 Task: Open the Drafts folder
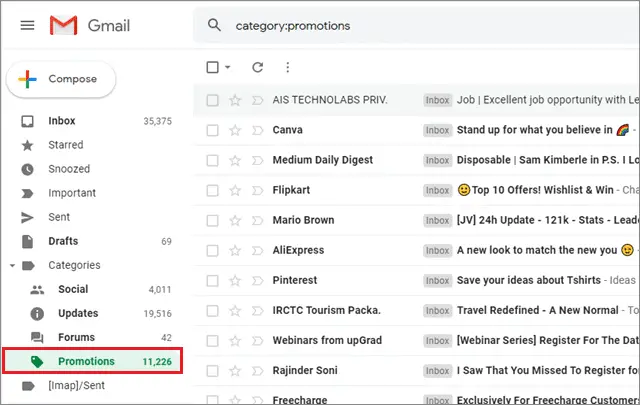pyautogui.click(x=96, y=241)
